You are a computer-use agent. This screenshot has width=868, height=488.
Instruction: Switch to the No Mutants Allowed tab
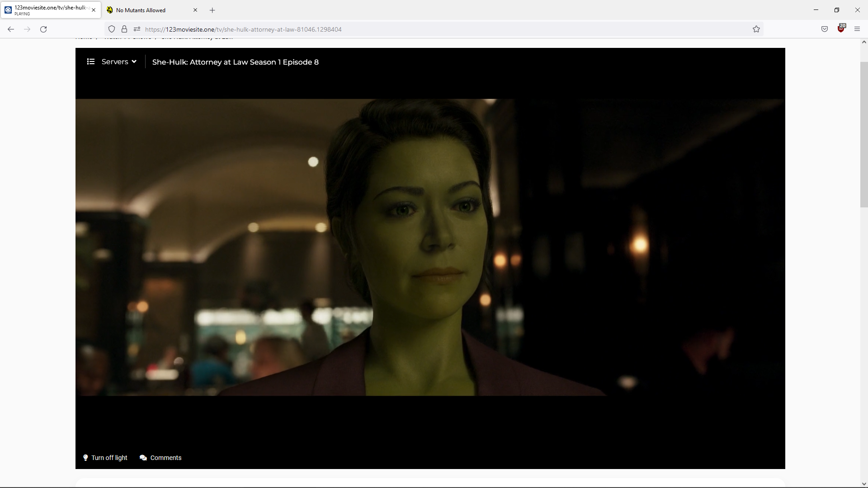153,10
